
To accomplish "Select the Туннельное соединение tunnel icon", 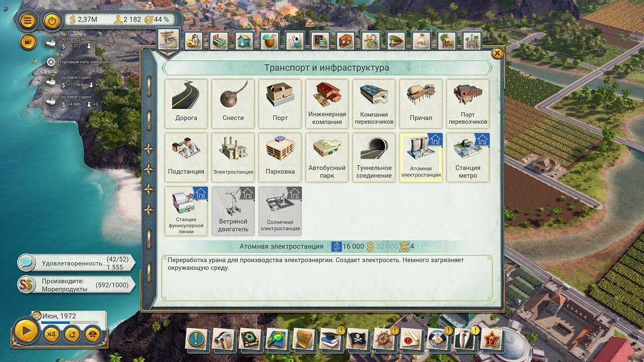I will [x=374, y=157].
